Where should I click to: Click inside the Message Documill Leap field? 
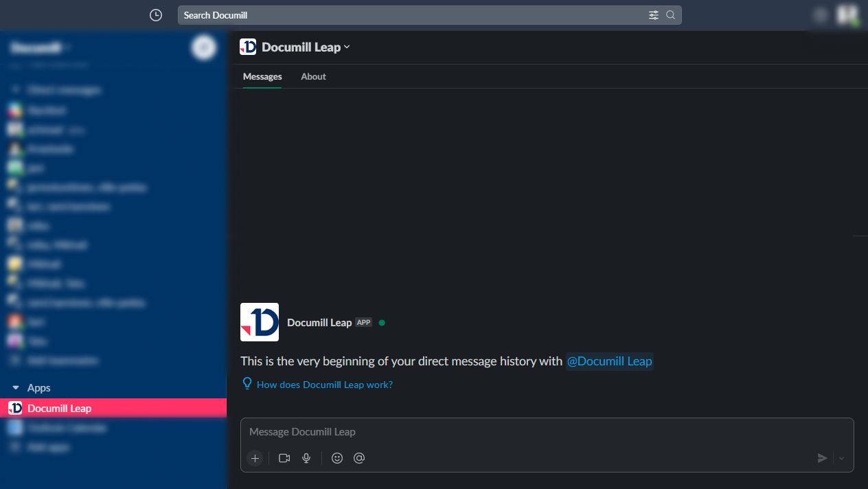[x=481, y=431]
